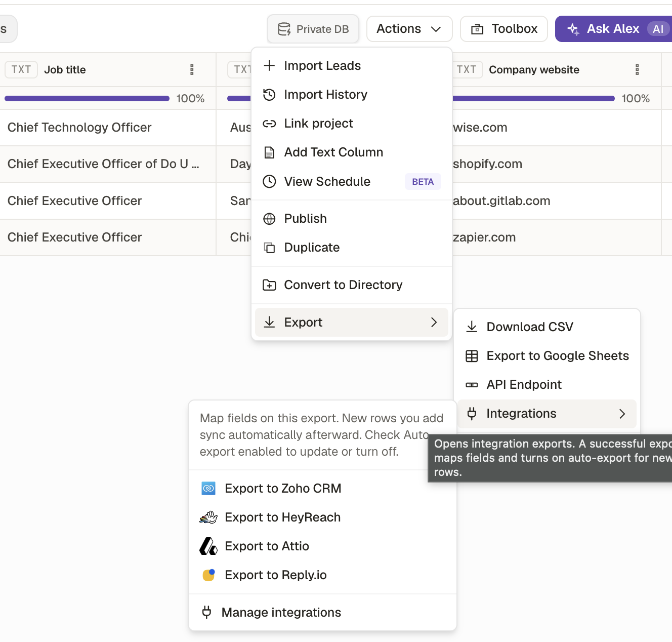Click the Ask Alex sparkle icon
This screenshot has width=672, height=642.
coord(573,29)
